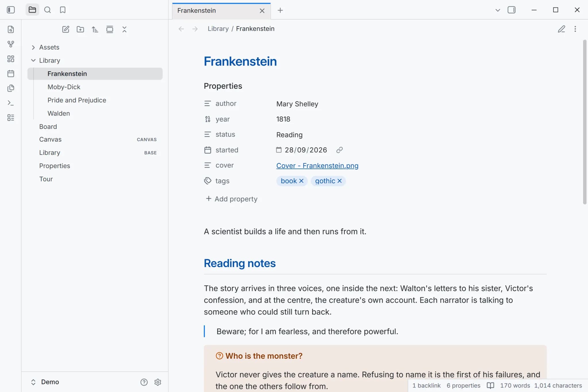Close the Frankenstein tab
This screenshot has height=392, width=588.
(x=262, y=11)
